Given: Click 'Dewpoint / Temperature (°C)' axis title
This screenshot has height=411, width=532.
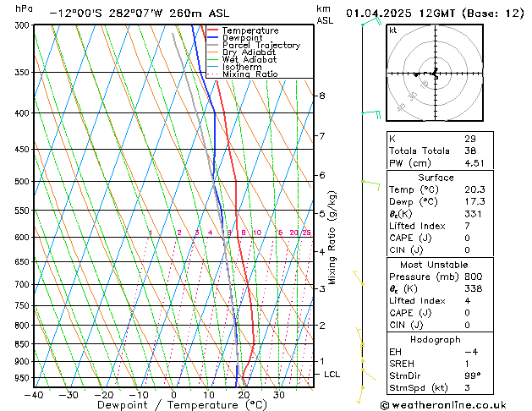Looking at the screenshot, I should pyautogui.click(x=182, y=405).
